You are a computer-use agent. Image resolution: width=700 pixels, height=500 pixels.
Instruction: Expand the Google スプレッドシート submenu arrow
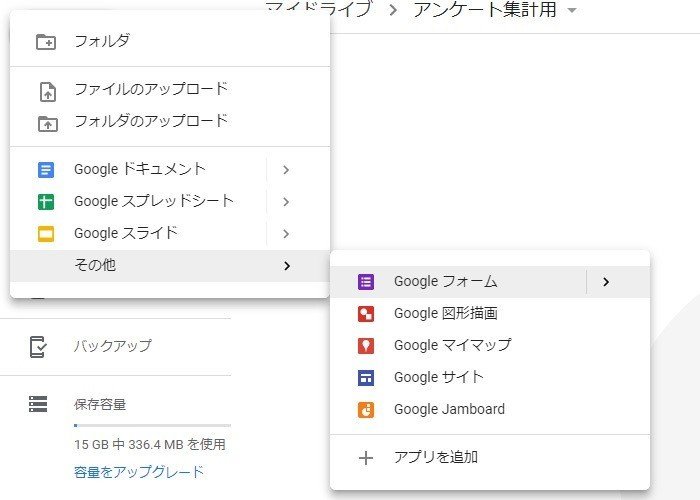pyautogui.click(x=286, y=202)
